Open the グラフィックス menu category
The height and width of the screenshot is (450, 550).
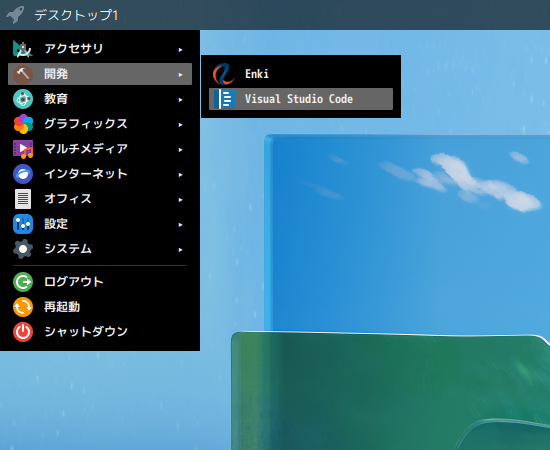pos(100,124)
